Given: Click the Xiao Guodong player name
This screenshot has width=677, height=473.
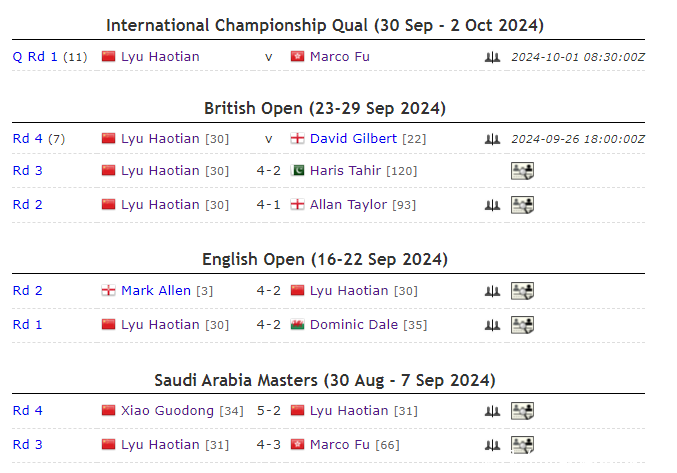Looking at the screenshot, I should [x=167, y=410].
